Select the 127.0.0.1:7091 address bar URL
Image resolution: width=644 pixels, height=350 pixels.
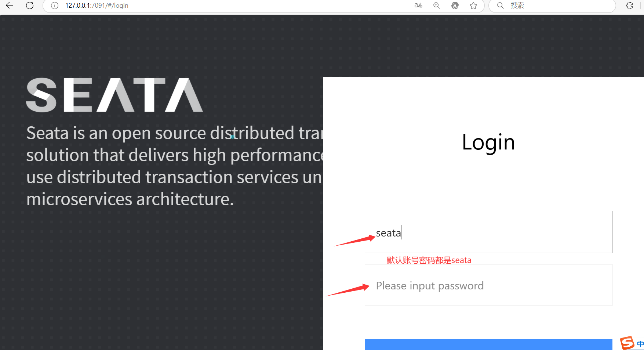[x=97, y=6]
